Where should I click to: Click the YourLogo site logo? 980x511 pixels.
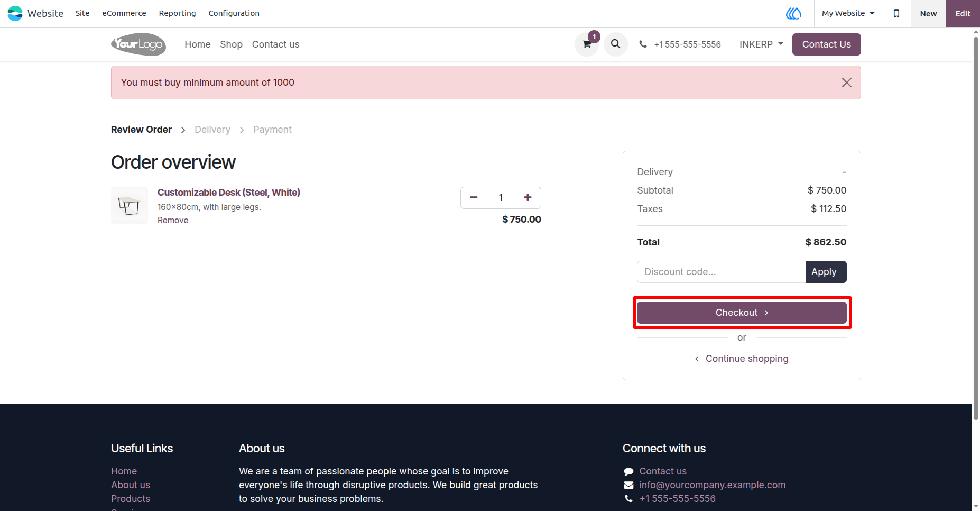click(x=138, y=44)
